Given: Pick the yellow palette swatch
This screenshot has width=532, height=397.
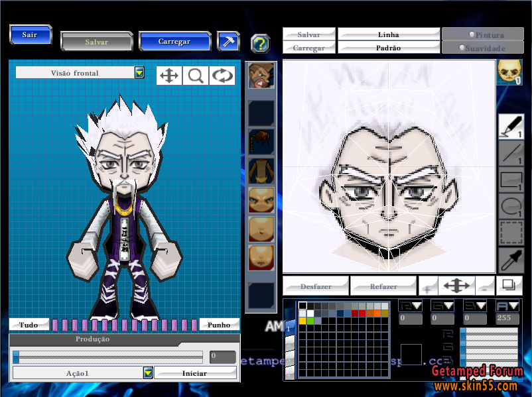Looking at the screenshot, I should point(302,320).
